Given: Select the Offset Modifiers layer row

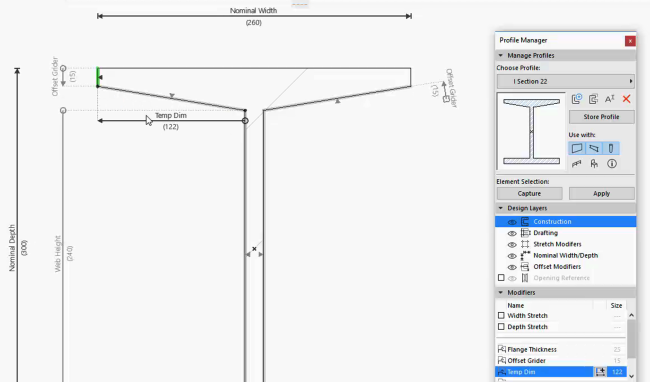Looking at the screenshot, I should 565,266.
